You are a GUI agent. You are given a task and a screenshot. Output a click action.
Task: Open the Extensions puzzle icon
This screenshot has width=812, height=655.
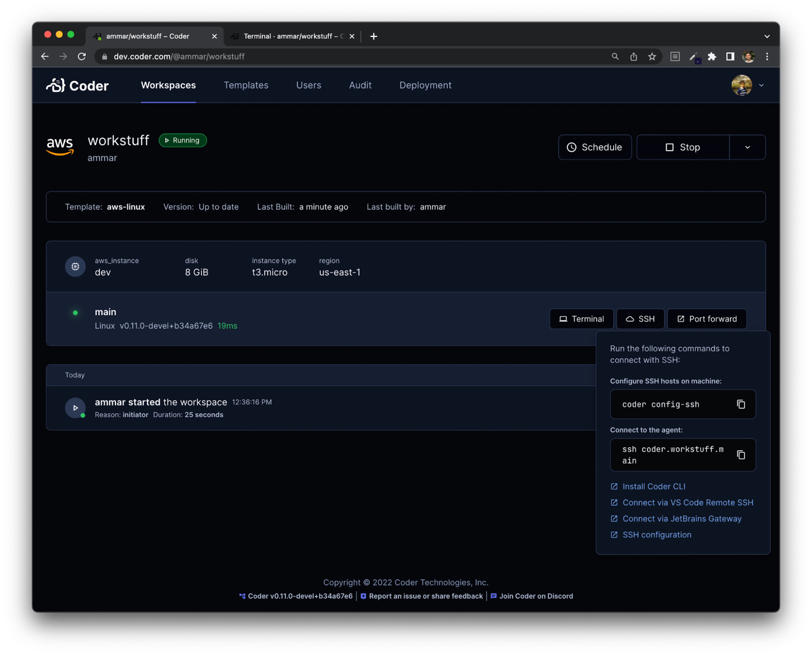pyautogui.click(x=712, y=57)
